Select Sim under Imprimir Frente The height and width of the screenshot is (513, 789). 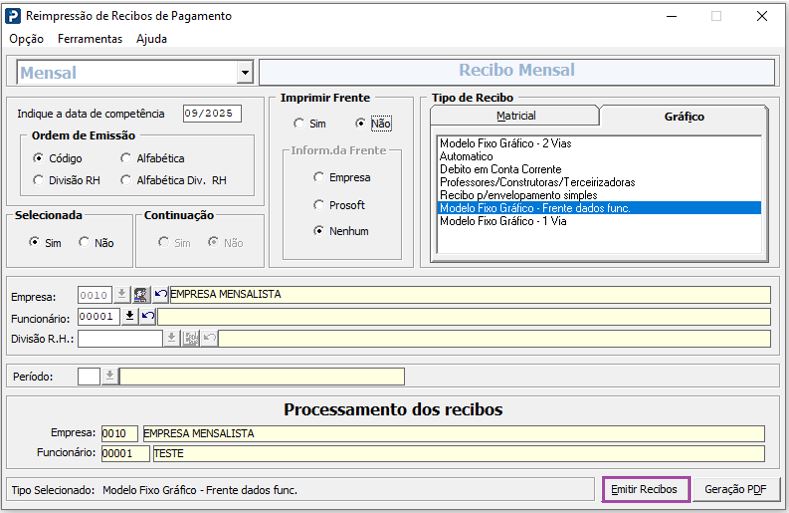point(298,124)
